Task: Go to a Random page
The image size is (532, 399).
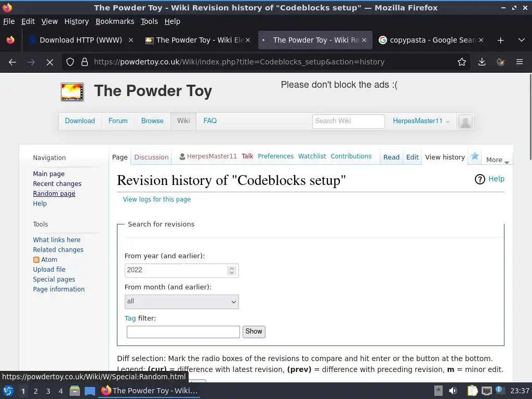Action: click(54, 194)
